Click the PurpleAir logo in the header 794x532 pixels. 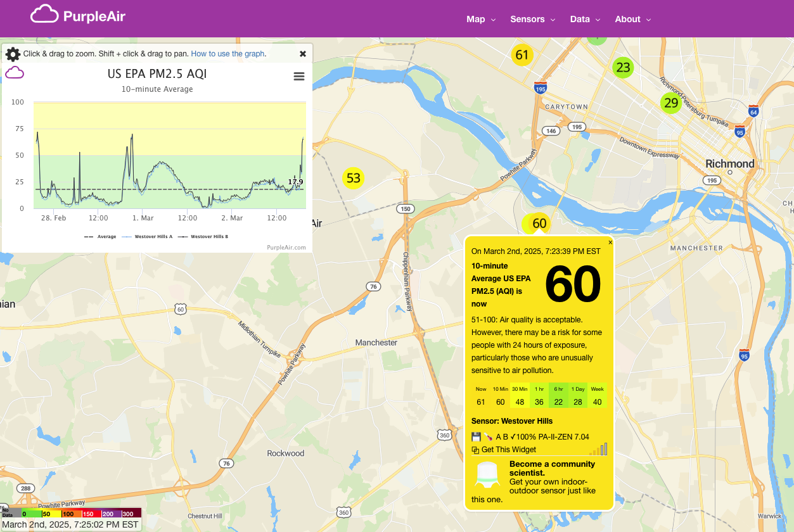(78, 15)
